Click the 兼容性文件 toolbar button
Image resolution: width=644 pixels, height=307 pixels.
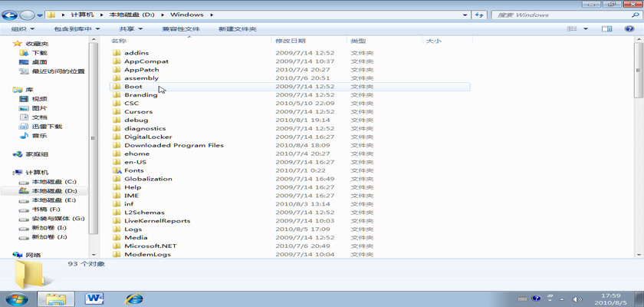(x=180, y=29)
